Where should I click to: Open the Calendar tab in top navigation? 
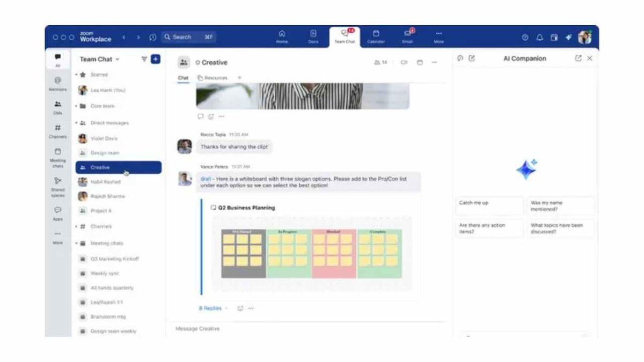point(376,36)
